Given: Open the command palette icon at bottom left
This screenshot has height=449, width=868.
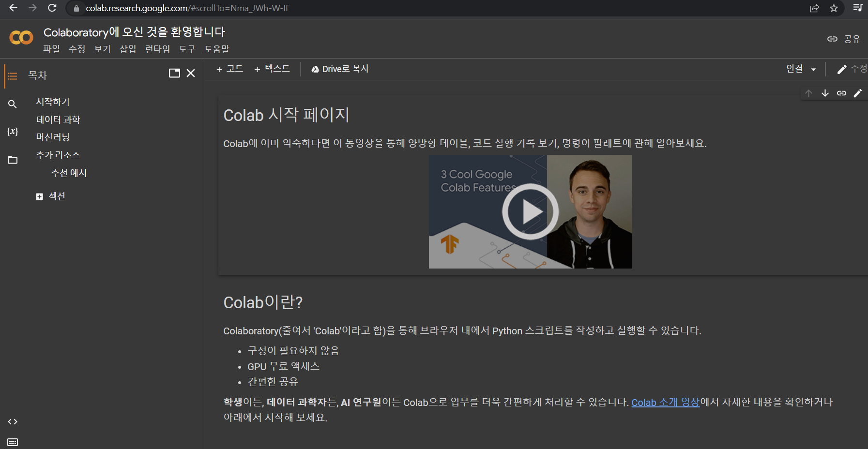Looking at the screenshot, I should click(13, 442).
